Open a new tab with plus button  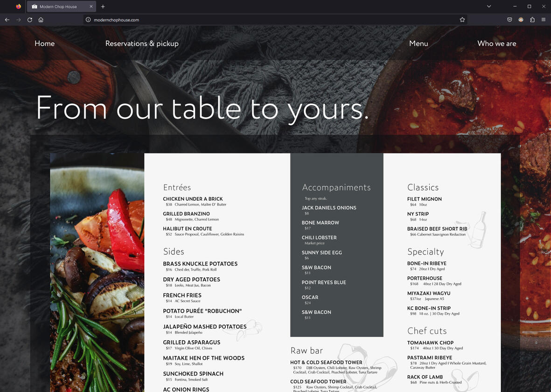pos(103,7)
